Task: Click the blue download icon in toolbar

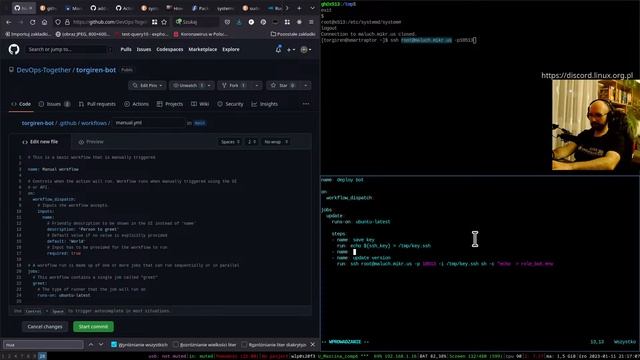Action: click(239, 22)
